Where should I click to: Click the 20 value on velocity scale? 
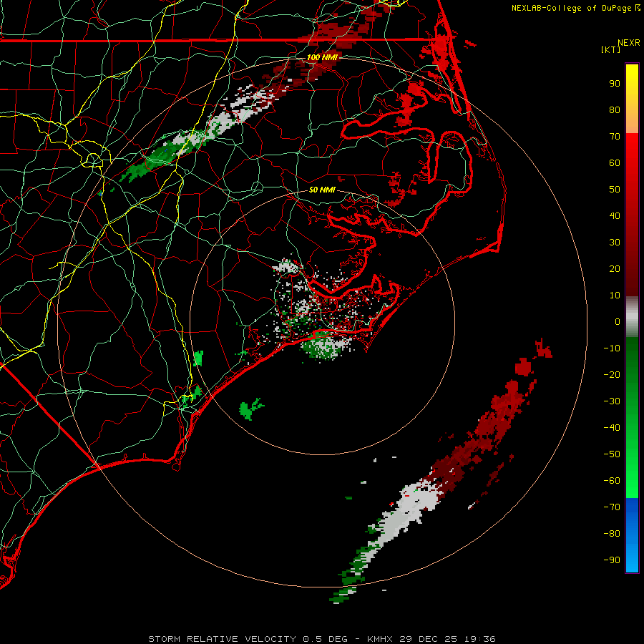click(615, 269)
